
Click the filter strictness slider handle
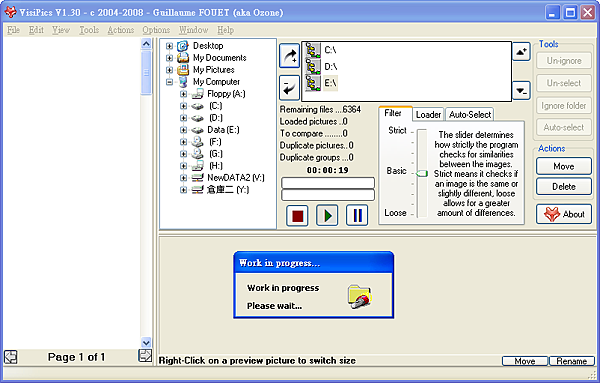click(422, 174)
